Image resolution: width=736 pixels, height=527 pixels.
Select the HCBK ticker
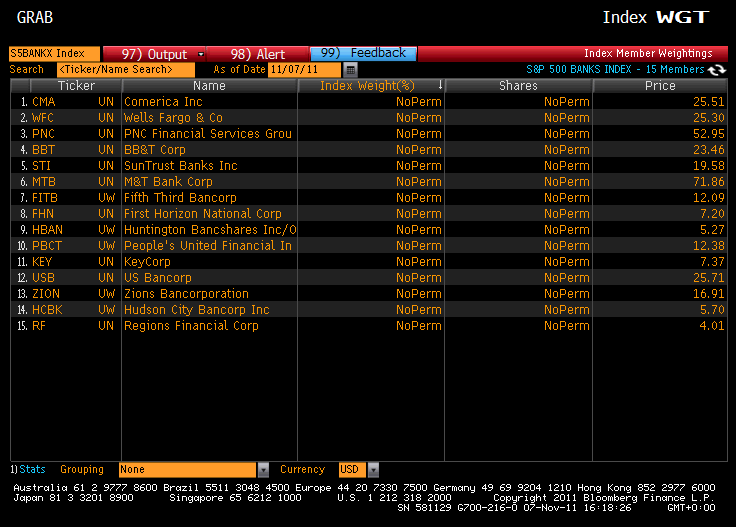tap(47, 309)
